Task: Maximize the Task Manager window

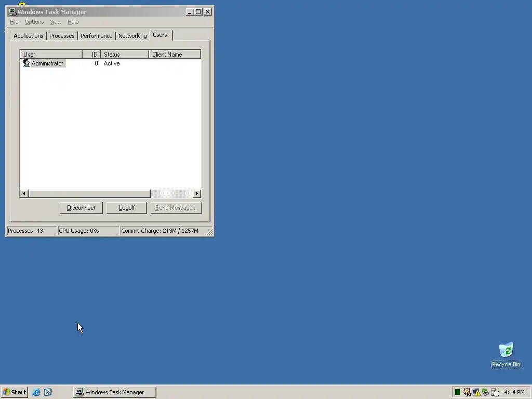Action: pyautogui.click(x=198, y=12)
